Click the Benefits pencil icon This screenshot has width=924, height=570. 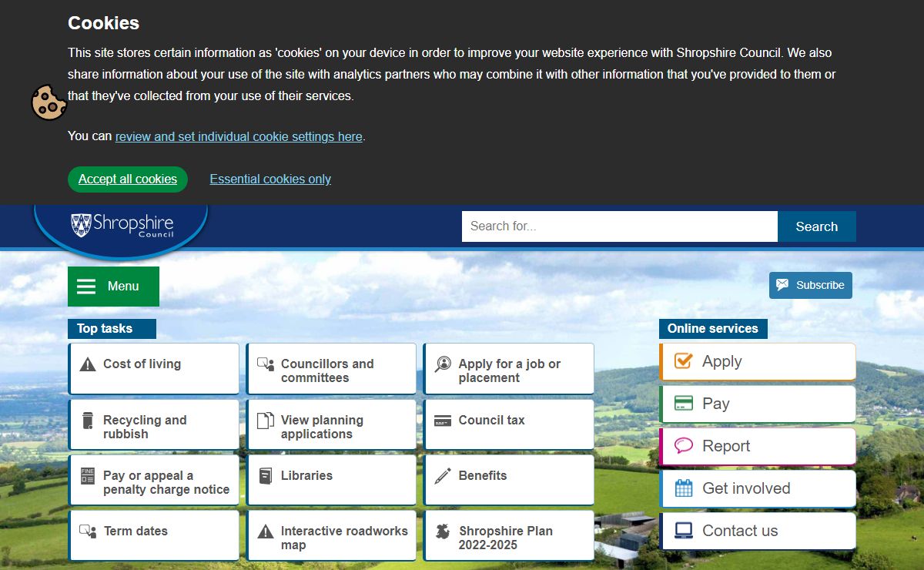[x=443, y=476]
